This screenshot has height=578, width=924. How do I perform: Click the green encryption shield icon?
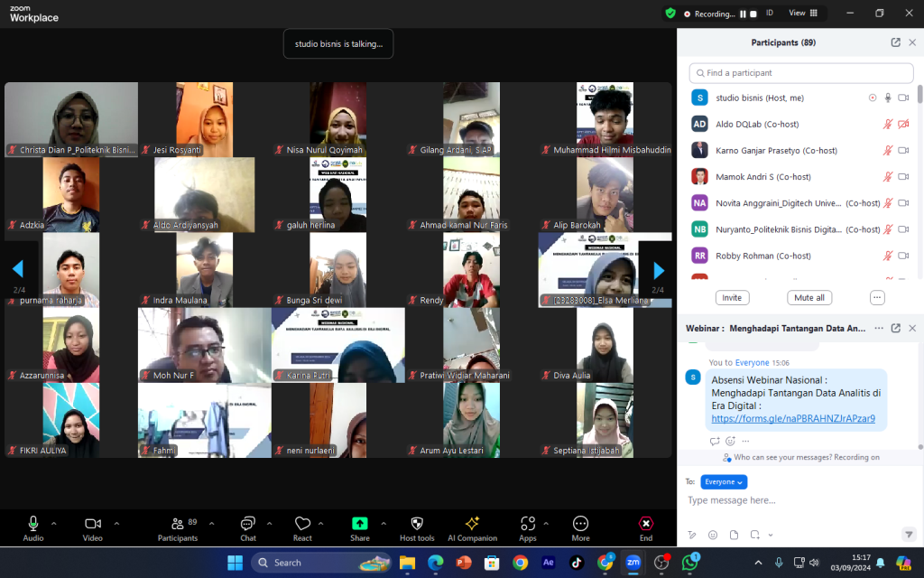pyautogui.click(x=670, y=13)
